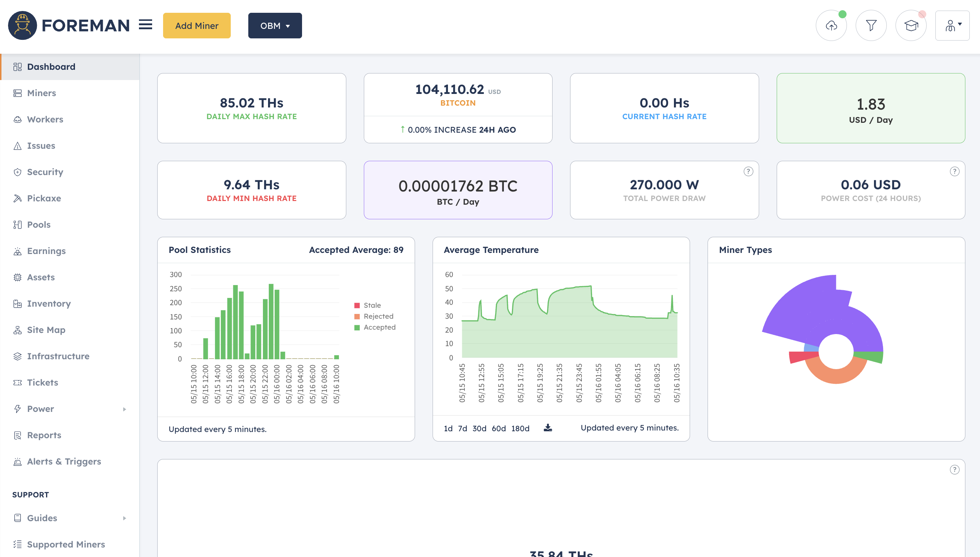Open the user account dropdown
Screen dimensions: 980x557
tap(952, 26)
